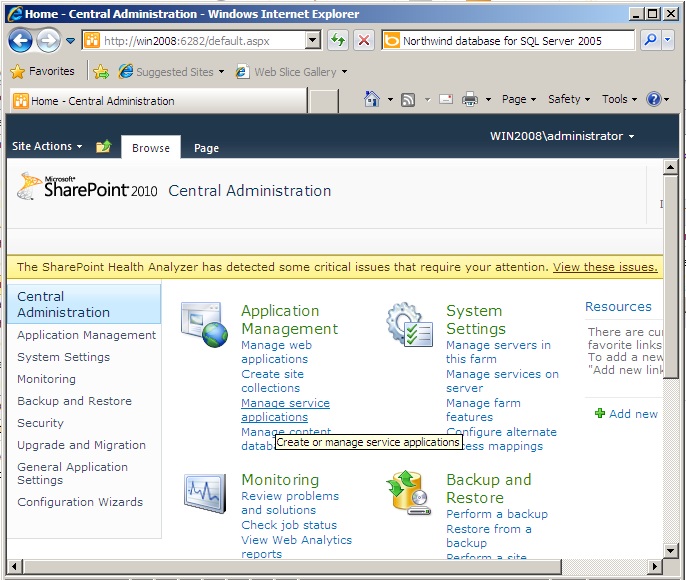Click the Home house icon in command bar
Screen dimensions: 686x580
coord(371,99)
